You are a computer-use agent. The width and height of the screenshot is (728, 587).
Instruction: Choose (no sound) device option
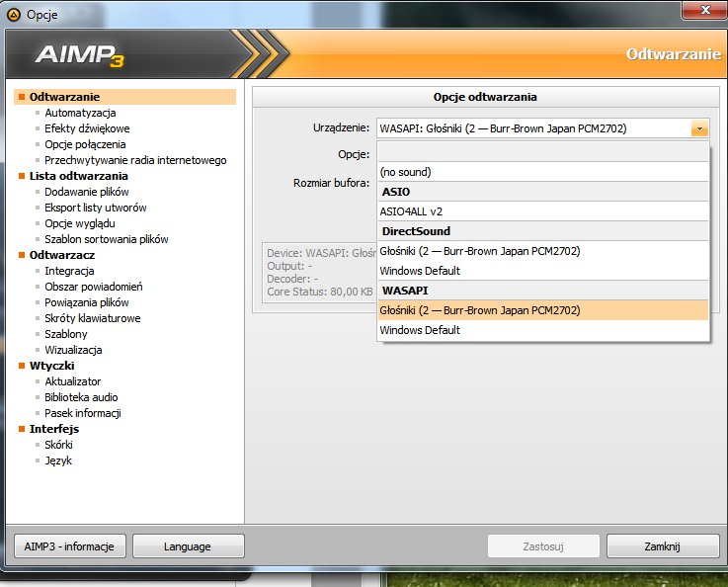[x=543, y=172]
